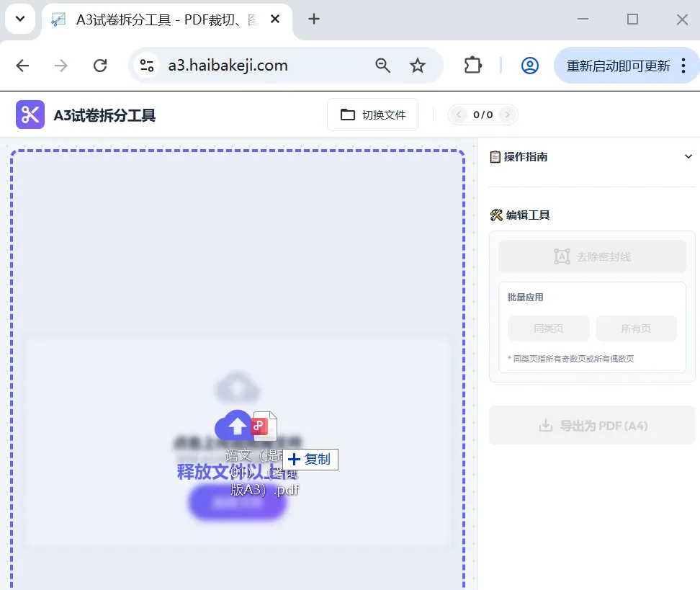Click the 操作指南 heading text
This screenshot has height=590, width=700.
526,157
